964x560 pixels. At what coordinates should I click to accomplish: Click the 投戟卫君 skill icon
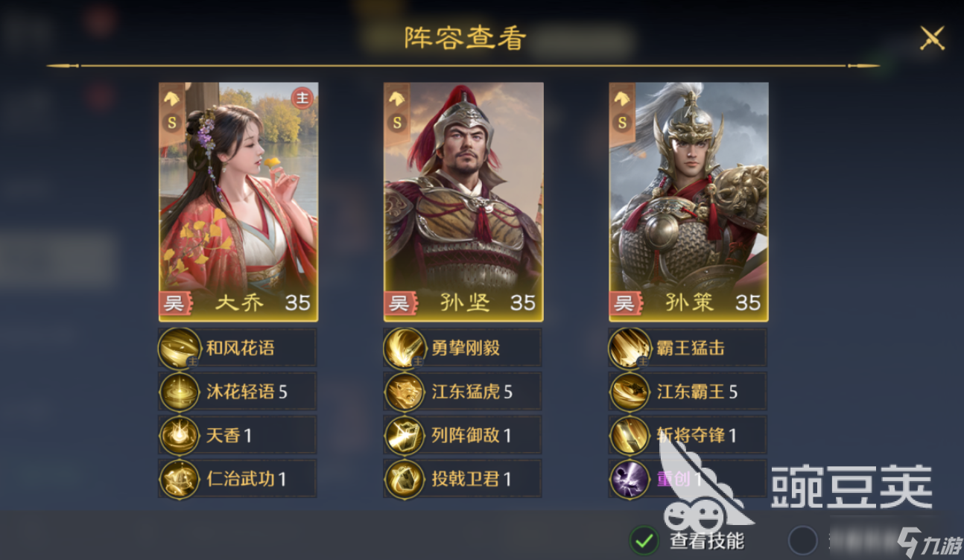pyautogui.click(x=405, y=479)
